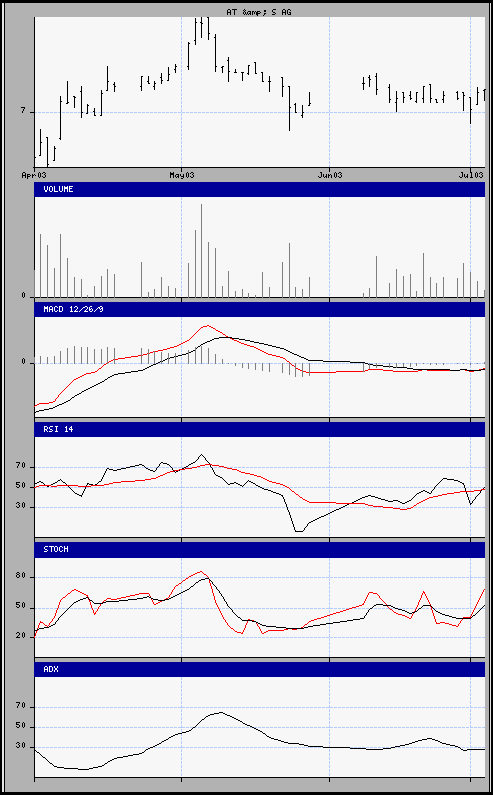Screen dimensions: 493x795
Task: Click the price axis label 7
Action: point(23,112)
